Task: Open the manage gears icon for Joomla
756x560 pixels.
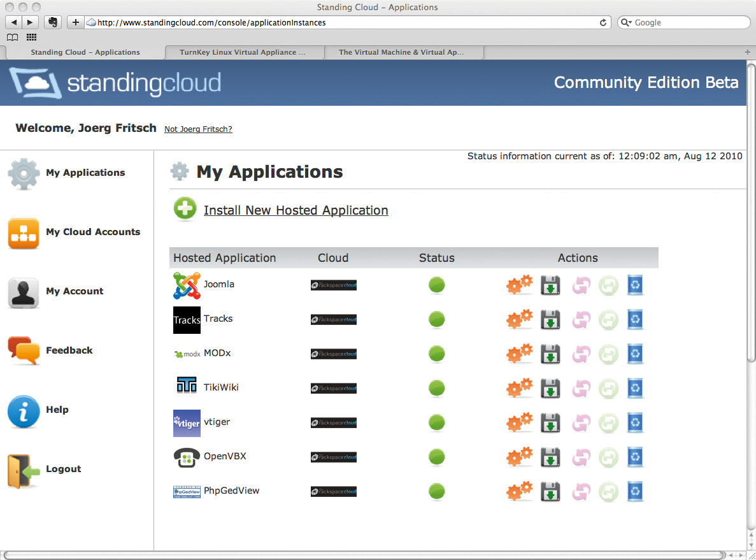Action: tap(520, 285)
